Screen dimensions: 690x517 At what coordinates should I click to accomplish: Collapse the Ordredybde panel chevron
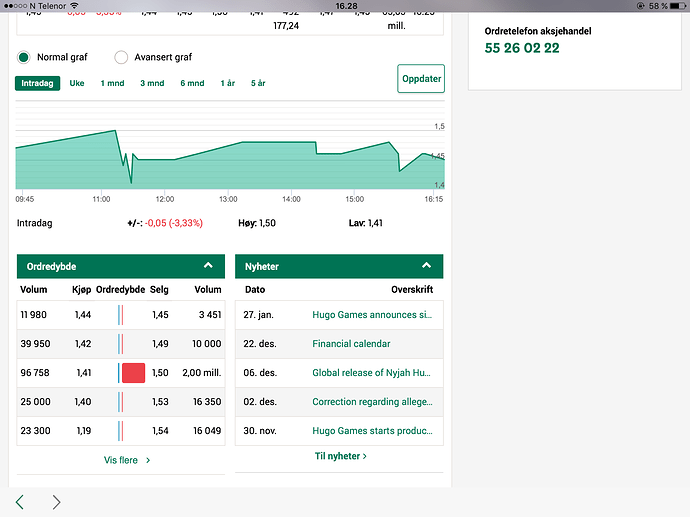(208, 265)
